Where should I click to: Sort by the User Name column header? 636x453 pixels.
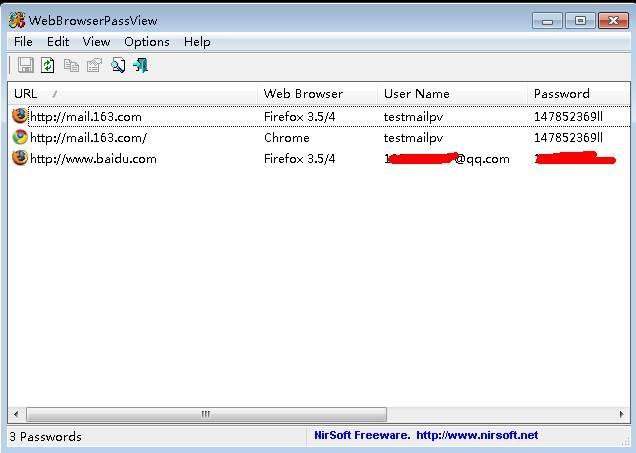click(x=453, y=94)
